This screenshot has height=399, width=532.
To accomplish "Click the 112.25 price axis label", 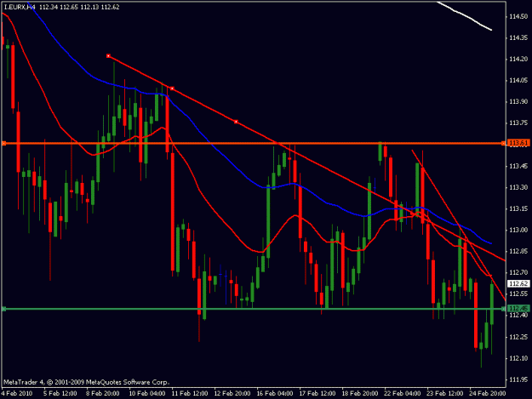I will pyautogui.click(x=518, y=337).
